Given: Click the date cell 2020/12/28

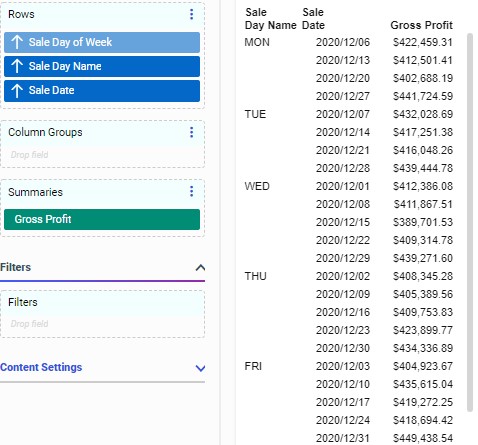Looking at the screenshot, I should coord(343,168).
